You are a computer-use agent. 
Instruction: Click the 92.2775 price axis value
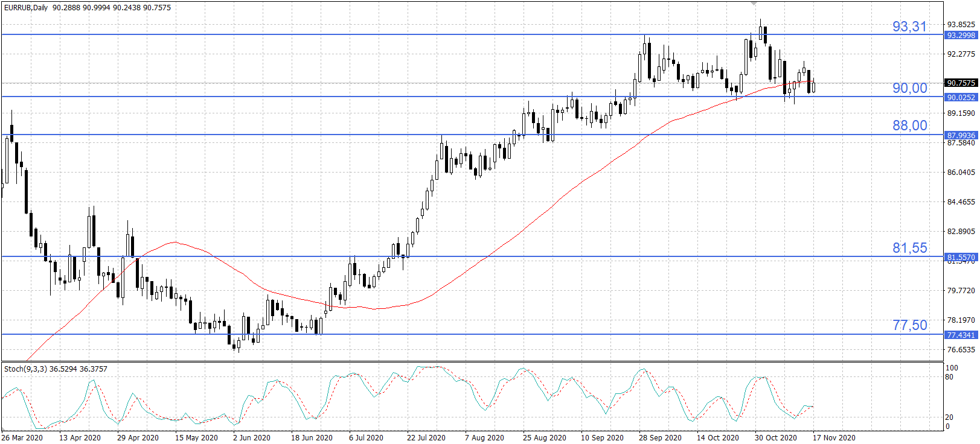coord(961,54)
